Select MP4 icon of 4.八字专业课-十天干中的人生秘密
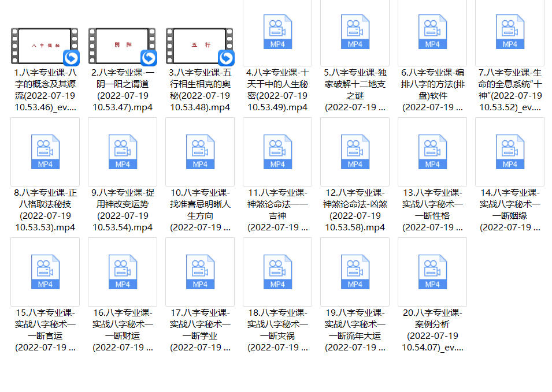Image resolution: width=552 pixels, height=392 pixels. 278,32
